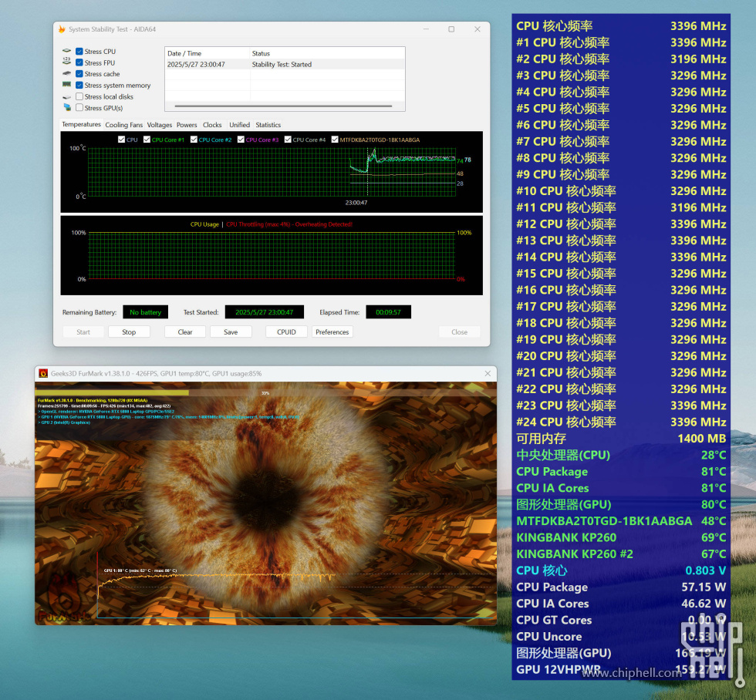Toggle CPU Core #1 graph checkbox
Viewport: 756px width, 700px height.
click(147, 140)
